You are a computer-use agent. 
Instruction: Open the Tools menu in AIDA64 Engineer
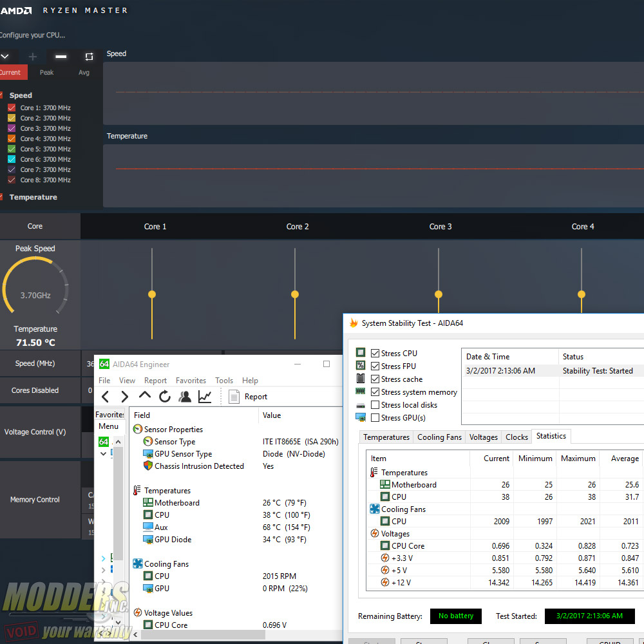[x=224, y=381]
